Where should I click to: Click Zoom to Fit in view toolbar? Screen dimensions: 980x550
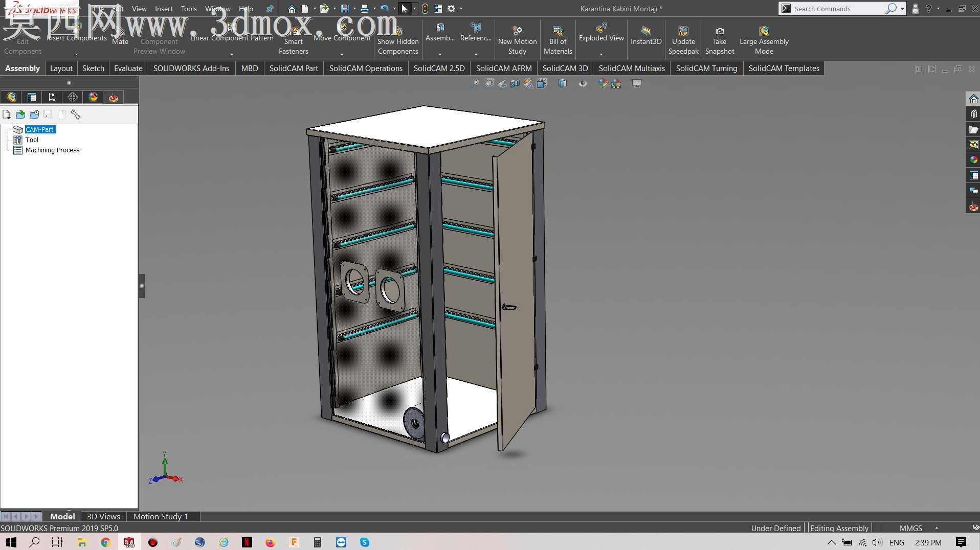tap(475, 83)
